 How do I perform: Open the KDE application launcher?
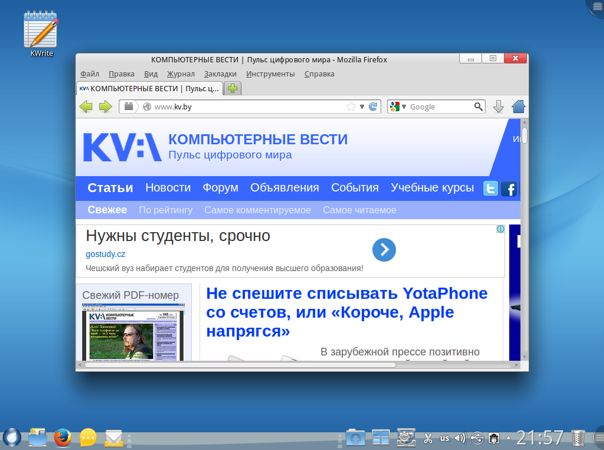[x=12, y=438]
